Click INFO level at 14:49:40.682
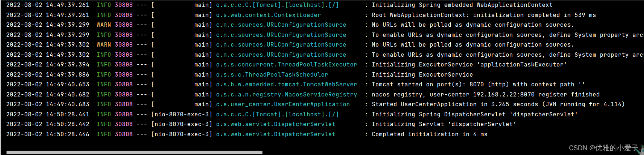This screenshot has height=155, width=644. [104, 95]
